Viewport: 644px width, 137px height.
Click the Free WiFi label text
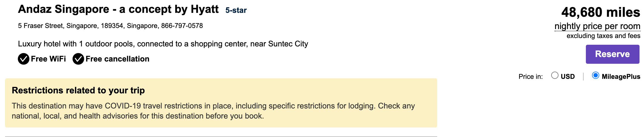(x=48, y=59)
